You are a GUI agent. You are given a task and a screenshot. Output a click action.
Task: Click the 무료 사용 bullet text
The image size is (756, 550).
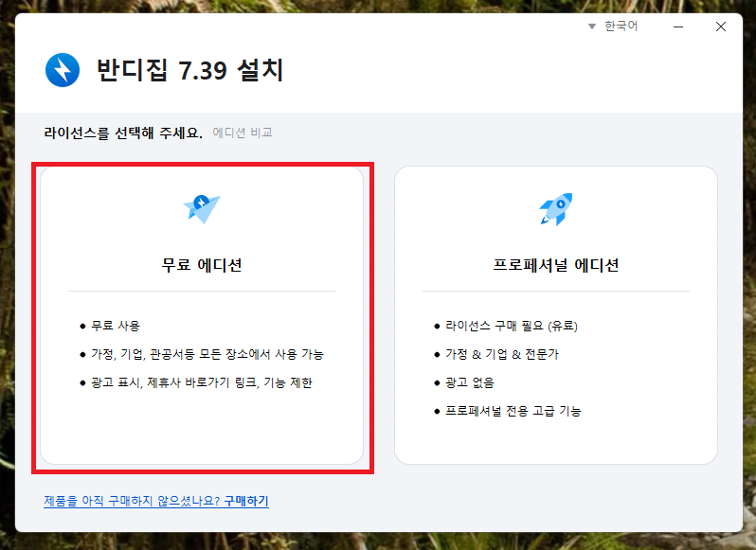coord(116,326)
